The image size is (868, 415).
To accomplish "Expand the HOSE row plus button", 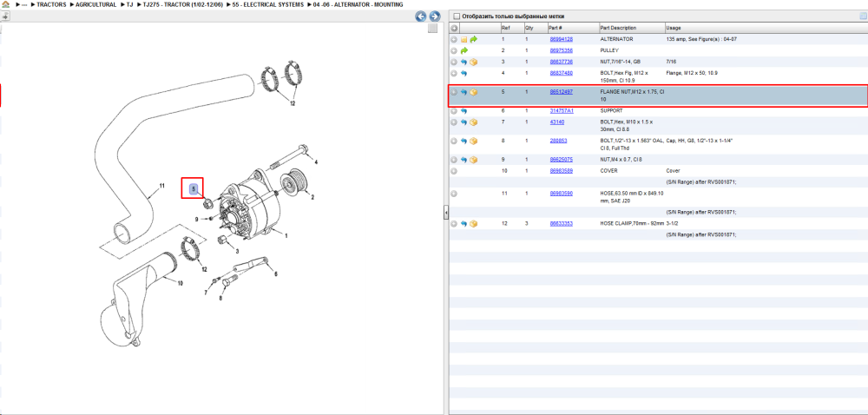I will coord(454,194).
